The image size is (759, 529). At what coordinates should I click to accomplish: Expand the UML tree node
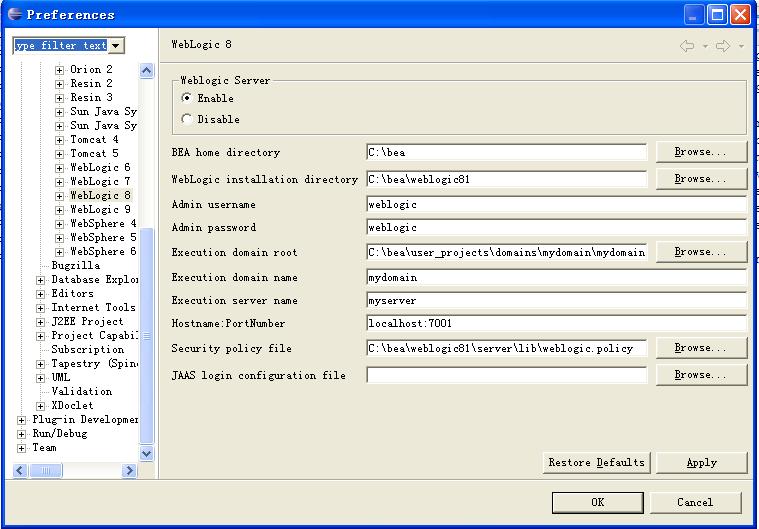point(41,378)
